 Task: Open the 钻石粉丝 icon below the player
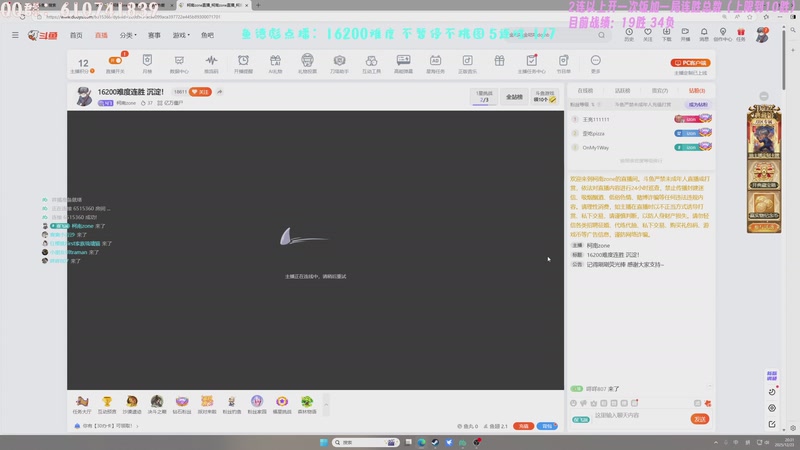tap(182, 404)
